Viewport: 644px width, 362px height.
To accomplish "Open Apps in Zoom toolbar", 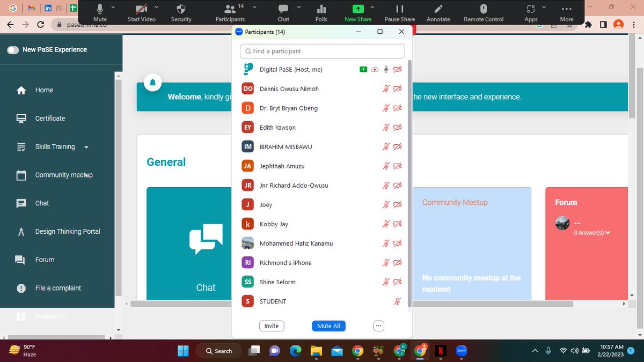I will point(531,13).
